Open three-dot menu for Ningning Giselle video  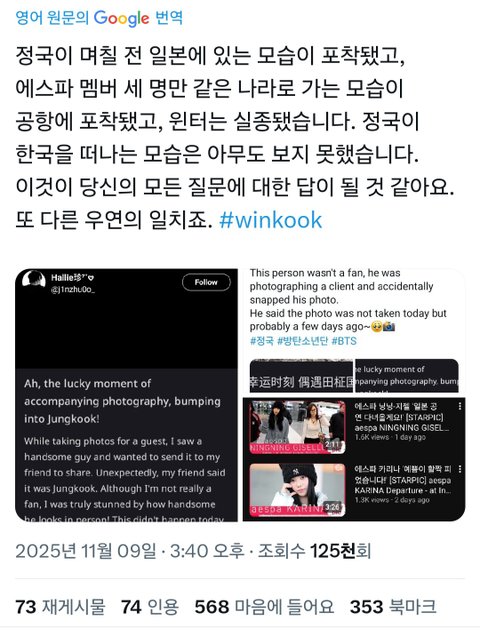pyautogui.click(x=460, y=406)
